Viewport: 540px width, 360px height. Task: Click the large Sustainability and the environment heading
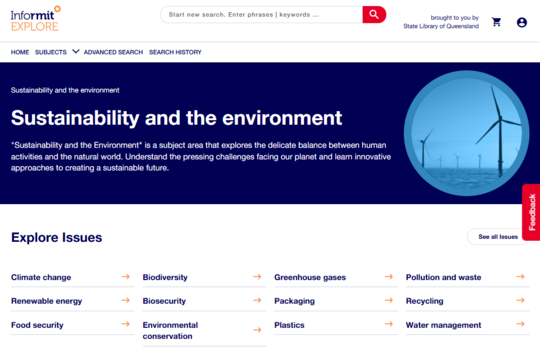click(176, 118)
